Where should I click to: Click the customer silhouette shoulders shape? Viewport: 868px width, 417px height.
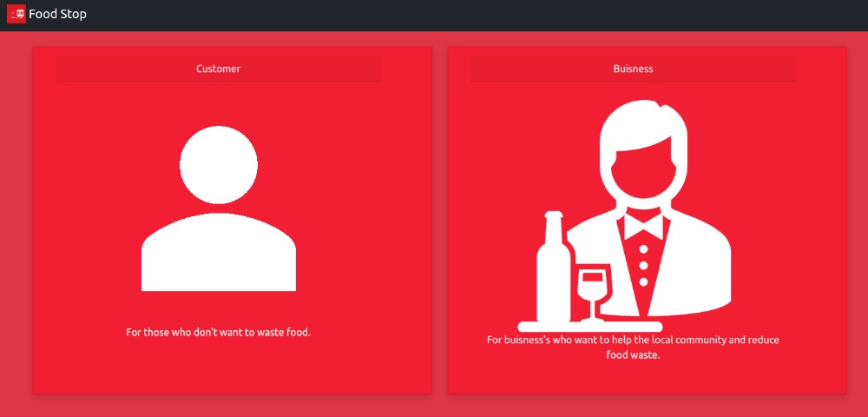[218, 252]
